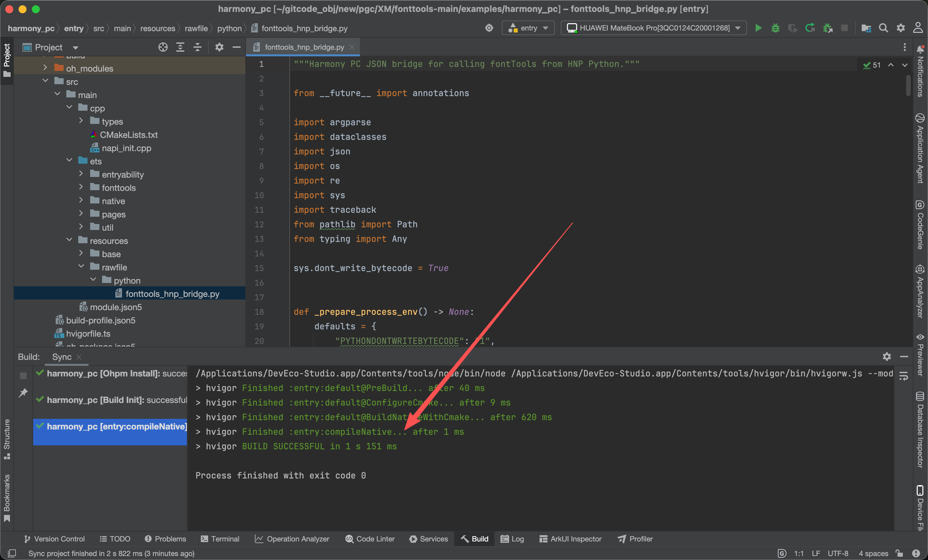The width and height of the screenshot is (928, 560).
Task: Open Project view selector dropdown
Action: pos(50,47)
